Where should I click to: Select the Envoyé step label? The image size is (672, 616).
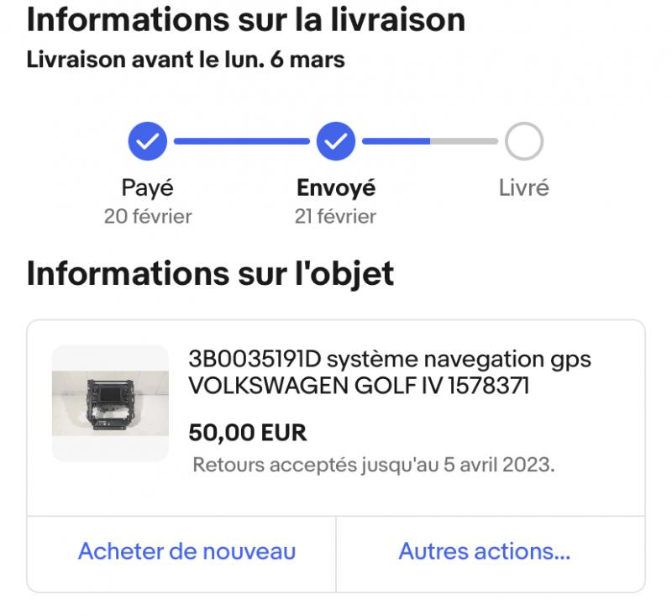tap(336, 187)
